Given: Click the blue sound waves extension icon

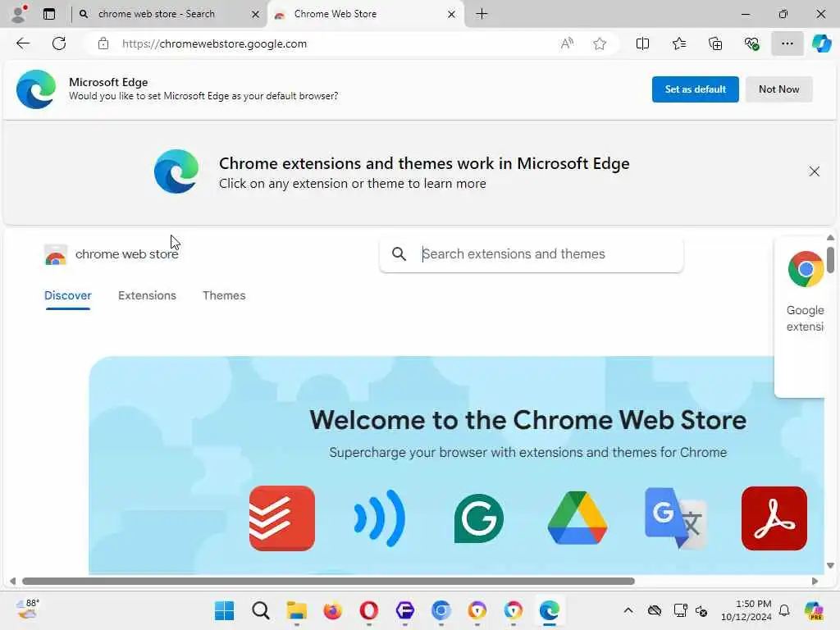Looking at the screenshot, I should tap(379, 518).
